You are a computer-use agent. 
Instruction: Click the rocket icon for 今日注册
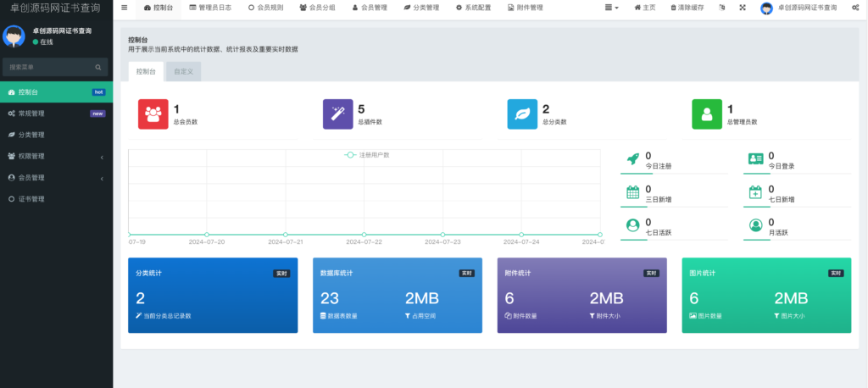click(632, 159)
